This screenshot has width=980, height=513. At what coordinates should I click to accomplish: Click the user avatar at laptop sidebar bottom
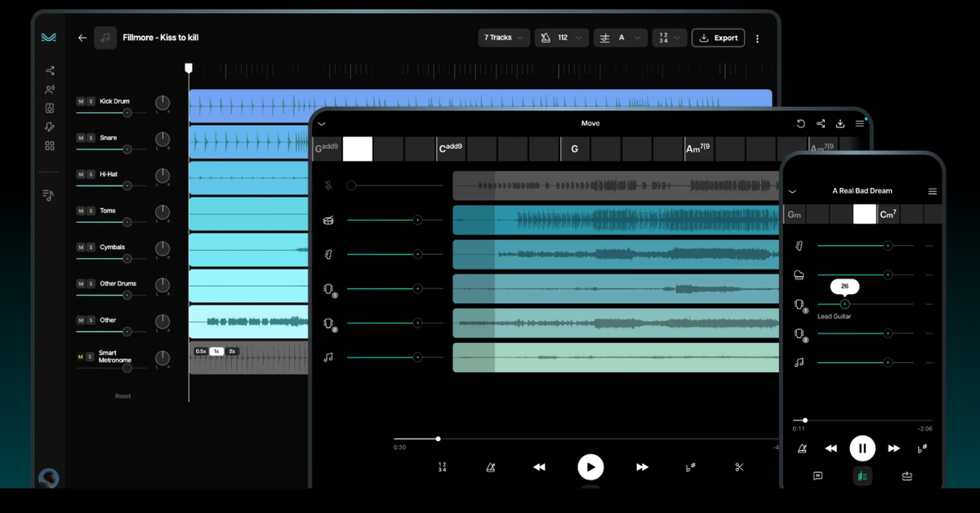pyautogui.click(x=49, y=478)
